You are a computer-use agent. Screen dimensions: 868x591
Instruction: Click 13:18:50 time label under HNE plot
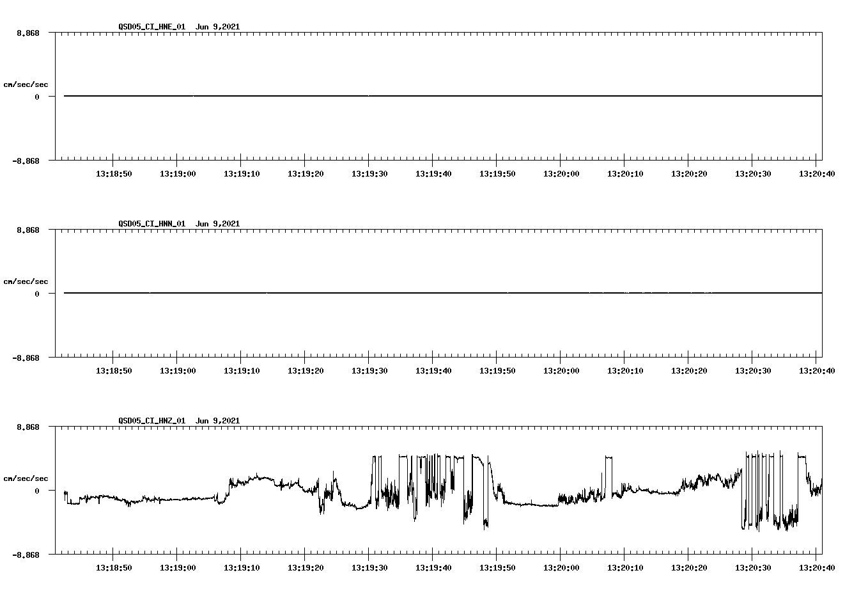[x=114, y=173]
